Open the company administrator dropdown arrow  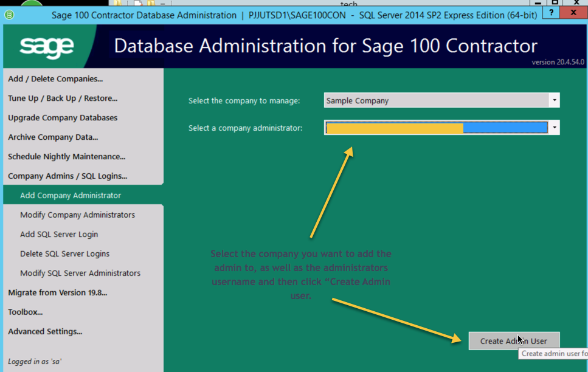(x=554, y=128)
